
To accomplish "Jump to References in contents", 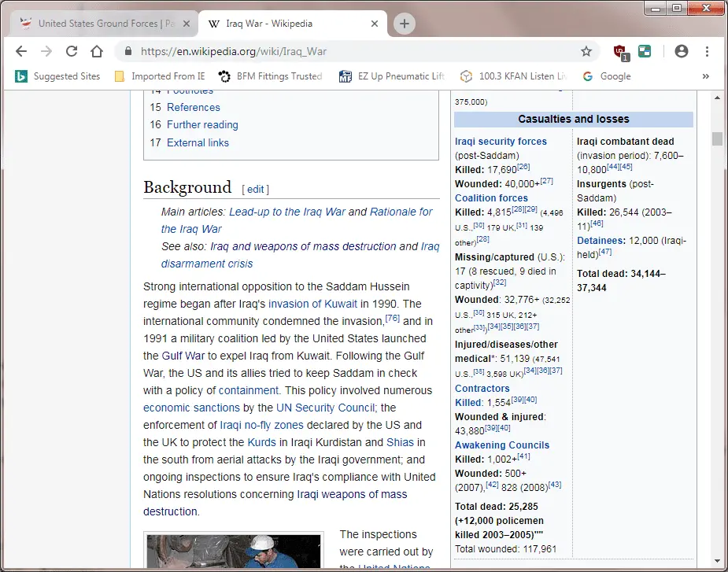I will [x=193, y=107].
